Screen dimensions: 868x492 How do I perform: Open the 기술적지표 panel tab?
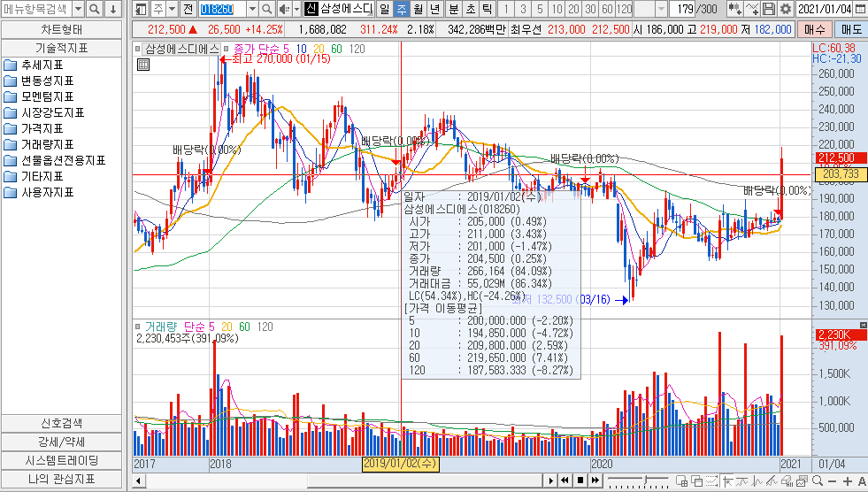(x=61, y=48)
